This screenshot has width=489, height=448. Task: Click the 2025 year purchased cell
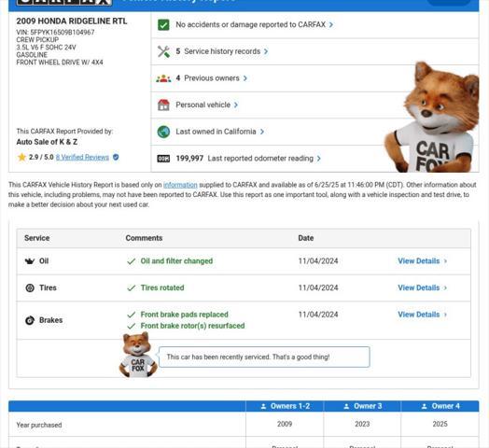pyautogui.click(x=440, y=424)
